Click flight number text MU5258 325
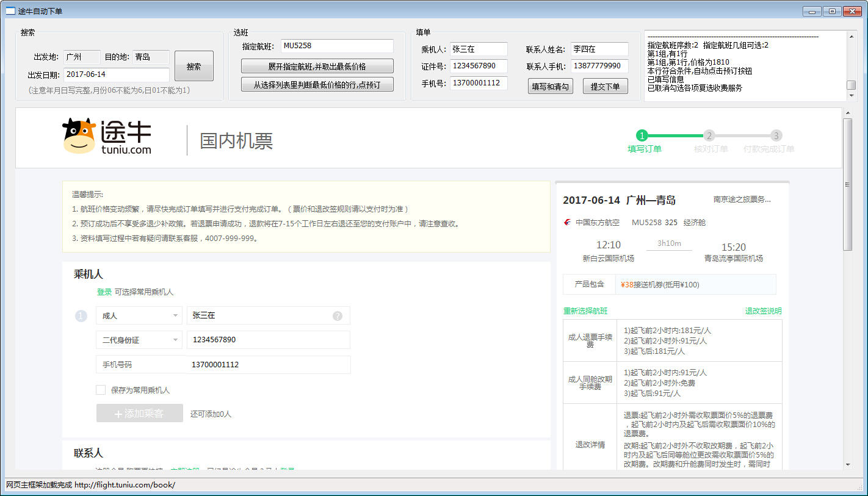The width and height of the screenshot is (868, 496). 654,223
